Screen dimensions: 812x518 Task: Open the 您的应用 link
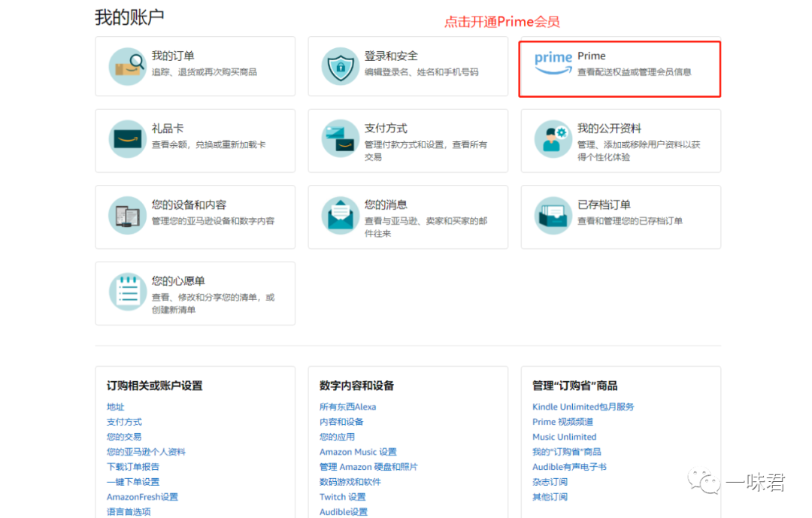pos(337,438)
